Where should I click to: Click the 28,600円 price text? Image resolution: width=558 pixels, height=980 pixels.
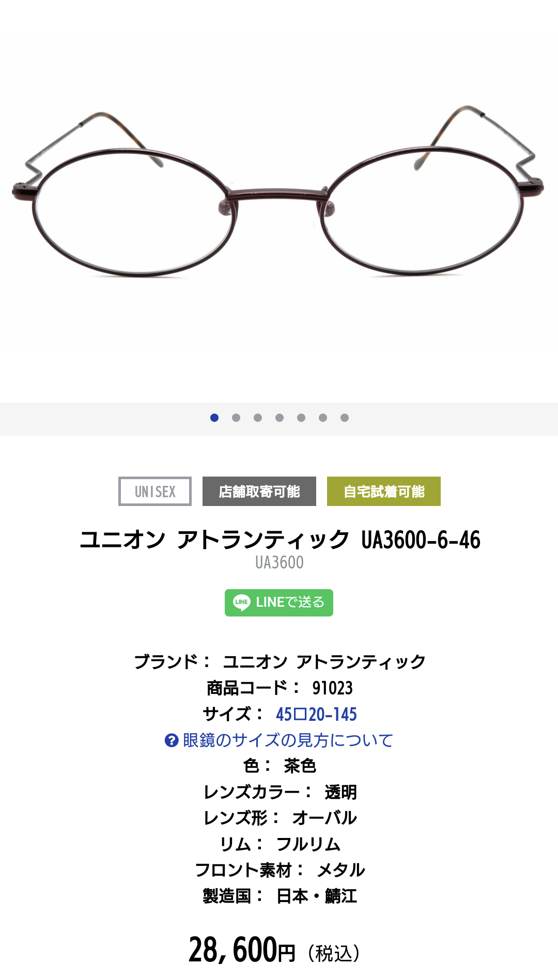pos(242,950)
